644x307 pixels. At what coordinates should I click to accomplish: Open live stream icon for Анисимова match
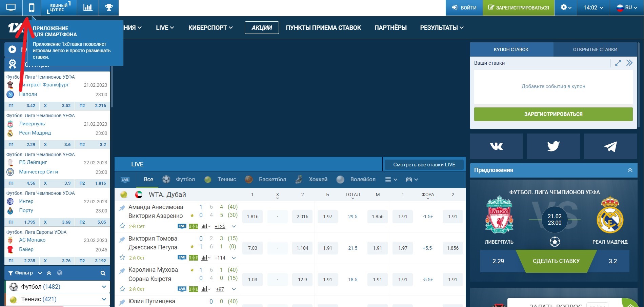(182, 226)
